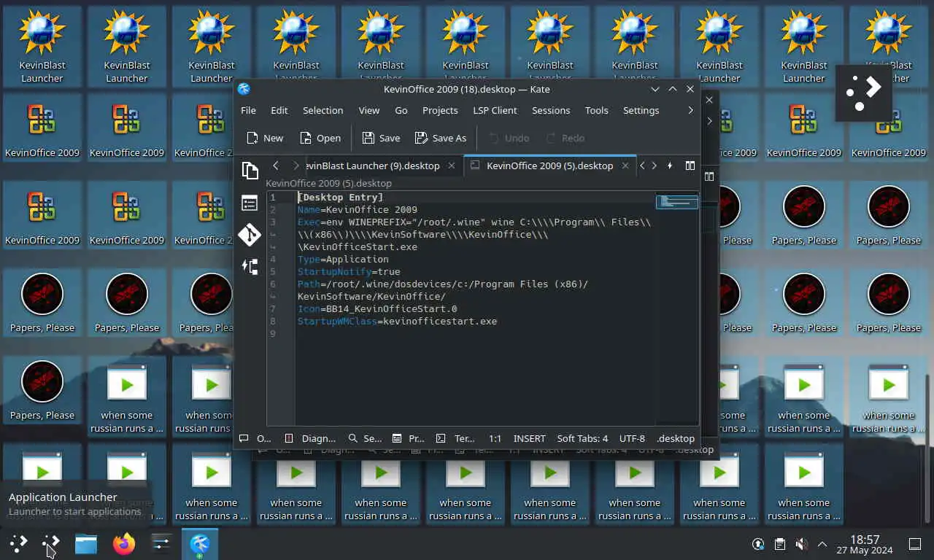Save the current document

[381, 138]
